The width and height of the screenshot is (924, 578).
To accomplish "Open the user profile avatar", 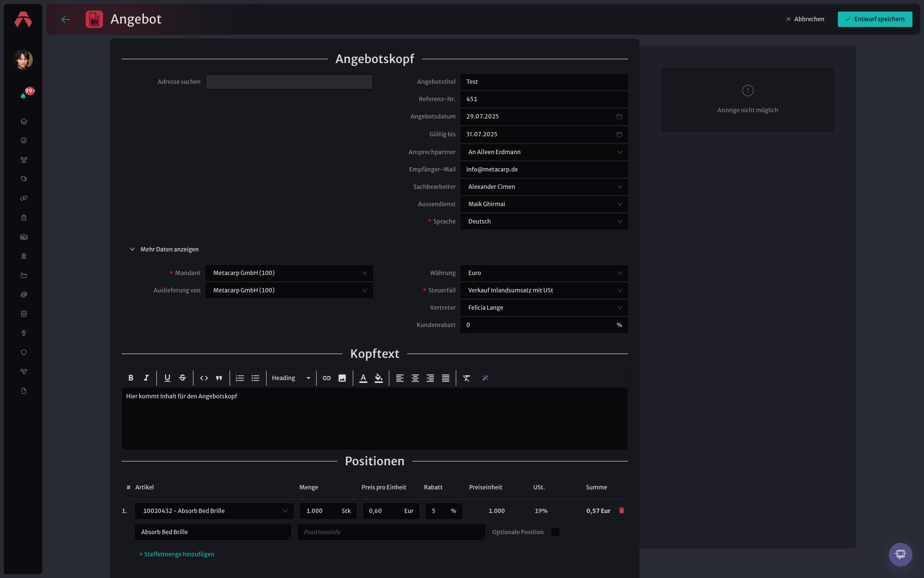I will pyautogui.click(x=23, y=60).
